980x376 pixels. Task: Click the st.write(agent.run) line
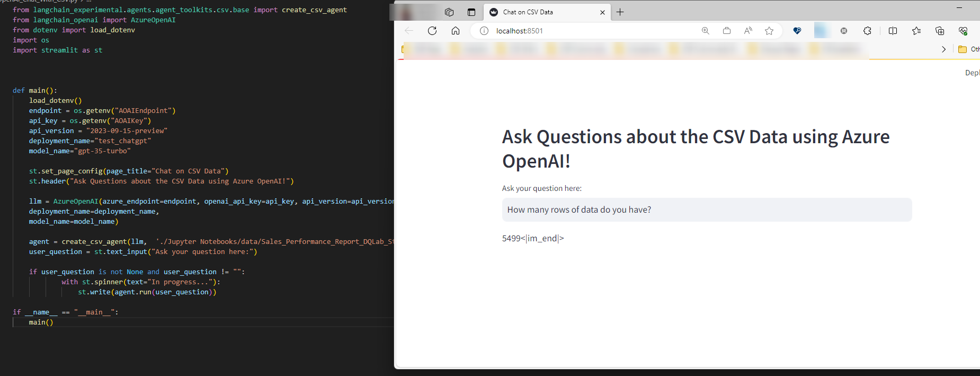[147, 292]
